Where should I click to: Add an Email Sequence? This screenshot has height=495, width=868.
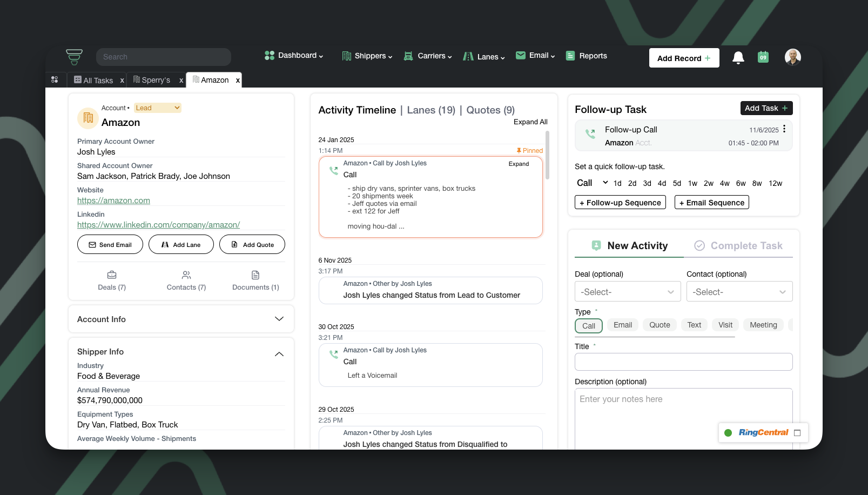point(712,203)
